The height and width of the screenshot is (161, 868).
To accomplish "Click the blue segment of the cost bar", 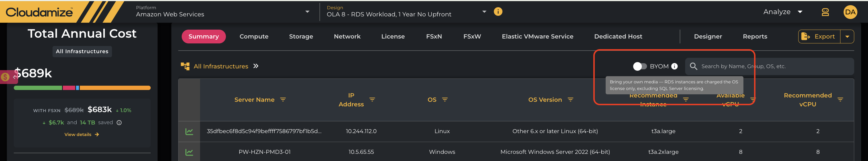I will pos(77,88).
